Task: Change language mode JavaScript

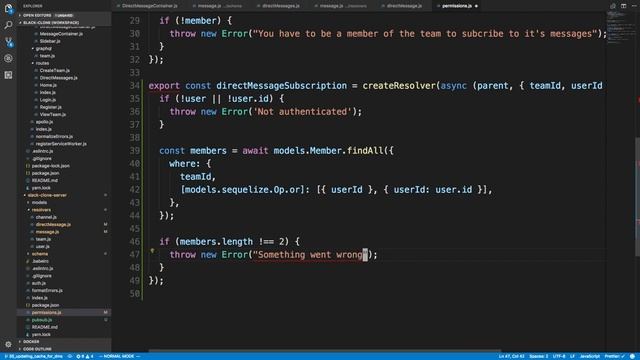Action: click(590, 356)
